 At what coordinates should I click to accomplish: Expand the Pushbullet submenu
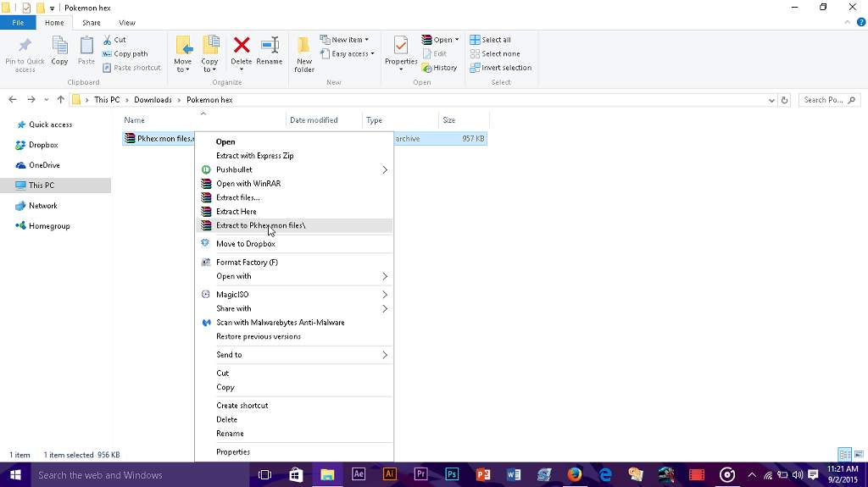(293, 169)
